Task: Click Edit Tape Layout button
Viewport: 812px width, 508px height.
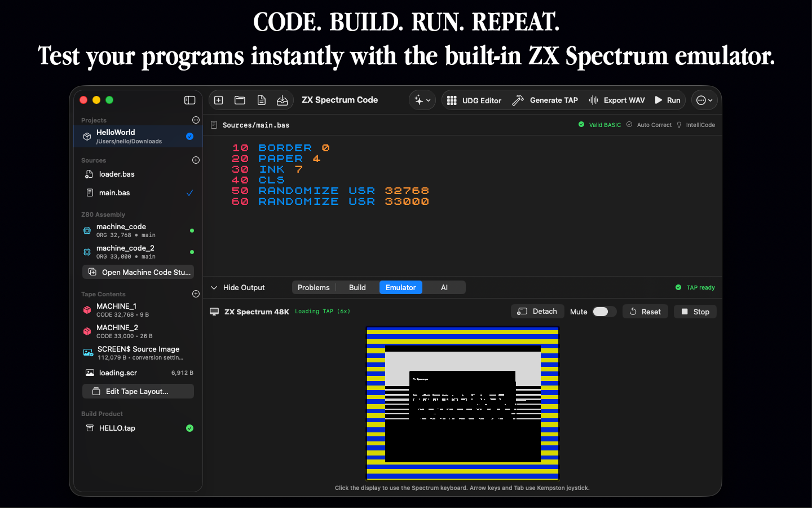Action: point(138,391)
